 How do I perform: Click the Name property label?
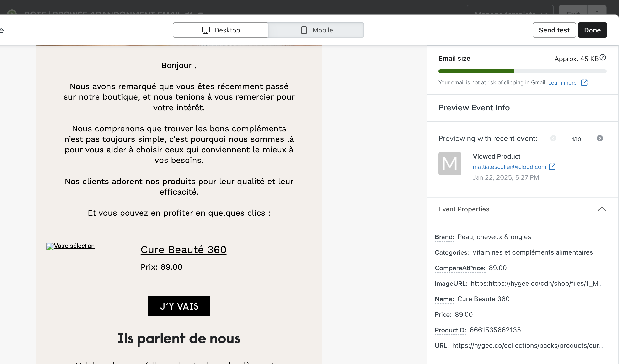tap(444, 299)
